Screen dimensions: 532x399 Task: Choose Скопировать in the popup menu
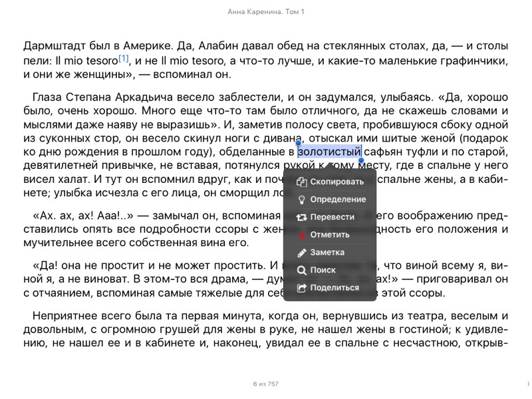[x=330, y=182]
